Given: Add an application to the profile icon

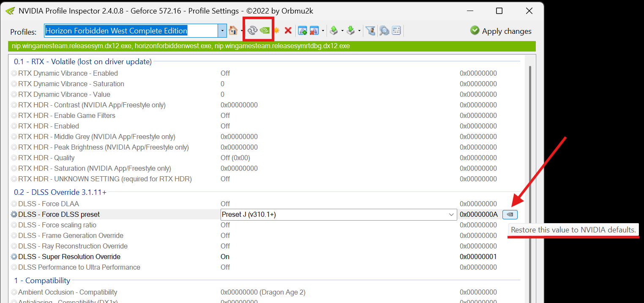Looking at the screenshot, I should [x=303, y=30].
